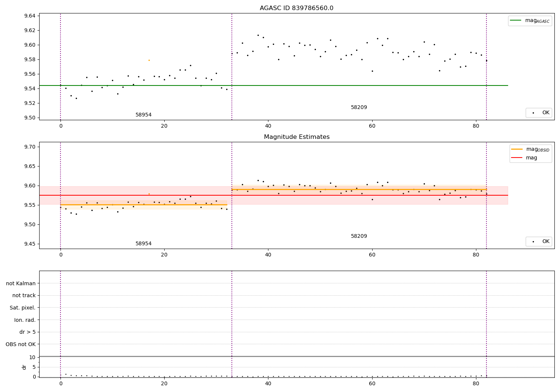Click the red mag legend entry

(524, 158)
